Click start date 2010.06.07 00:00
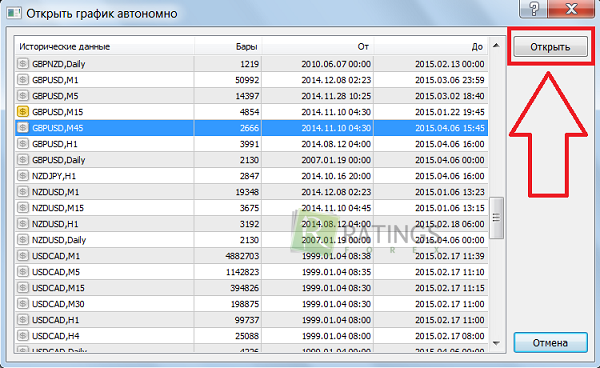The image size is (600, 368). [x=336, y=64]
